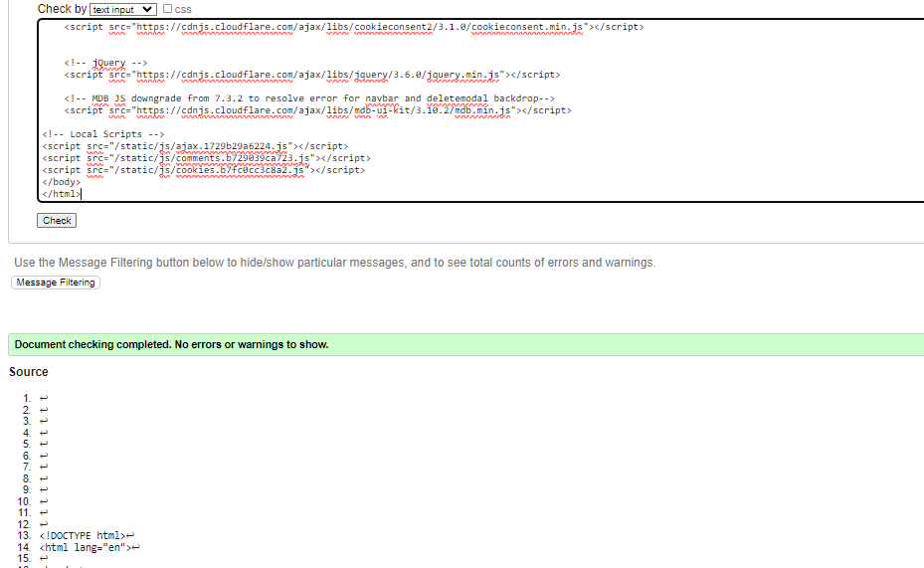This screenshot has height=568, width=924.
Task: Click the '</html>' closing tag line
Action: 62,194
